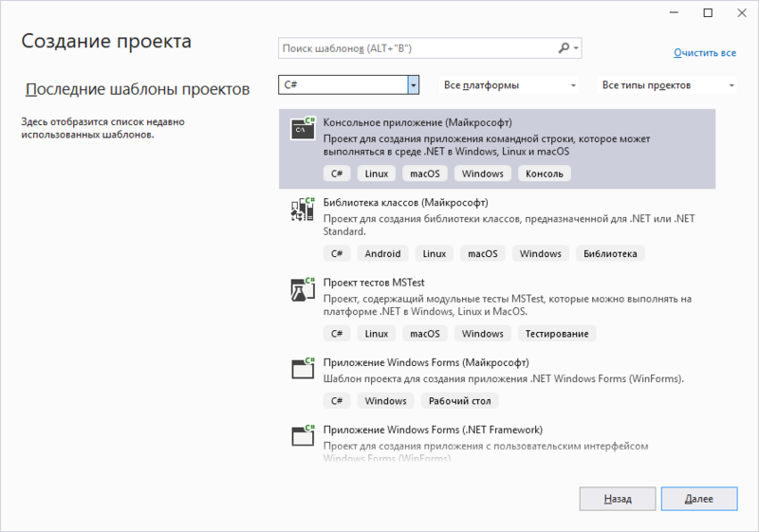
Task: Close the project creation dialog
Action: [x=742, y=13]
